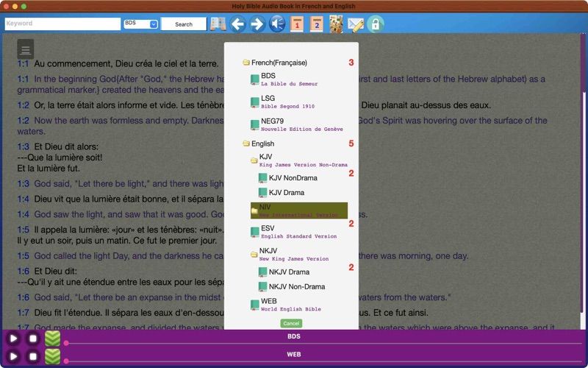The width and height of the screenshot is (588, 368).
Task: Click the green unlock padlock icon
Action: (x=376, y=24)
